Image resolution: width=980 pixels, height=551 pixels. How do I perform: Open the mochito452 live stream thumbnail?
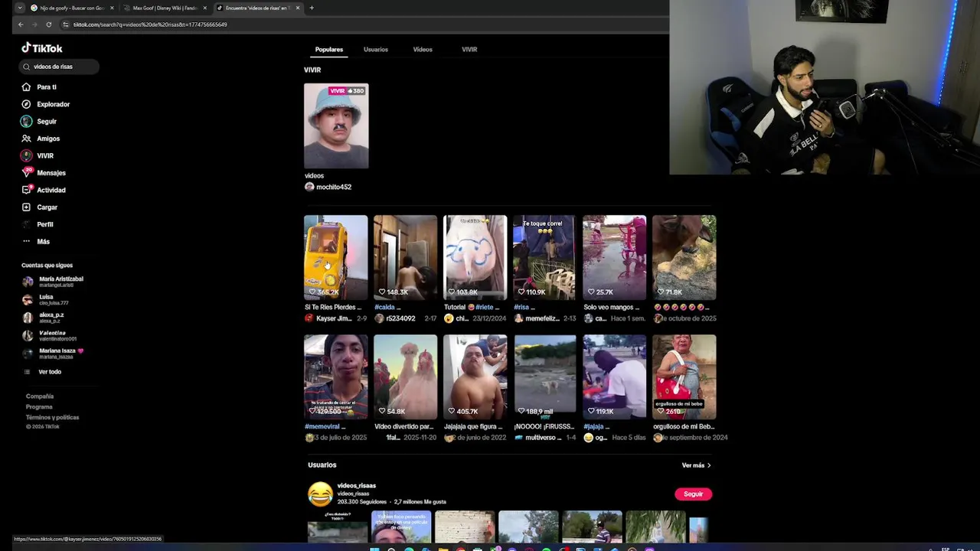(336, 126)
